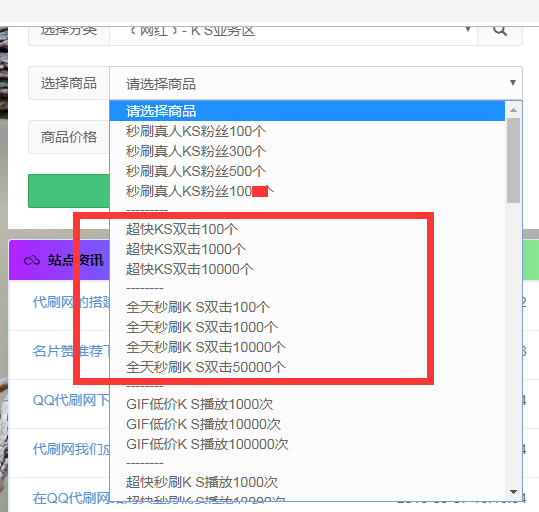
Task: Click the cloud icon beside 站点资讯
Action: click(x=32, y=260)
